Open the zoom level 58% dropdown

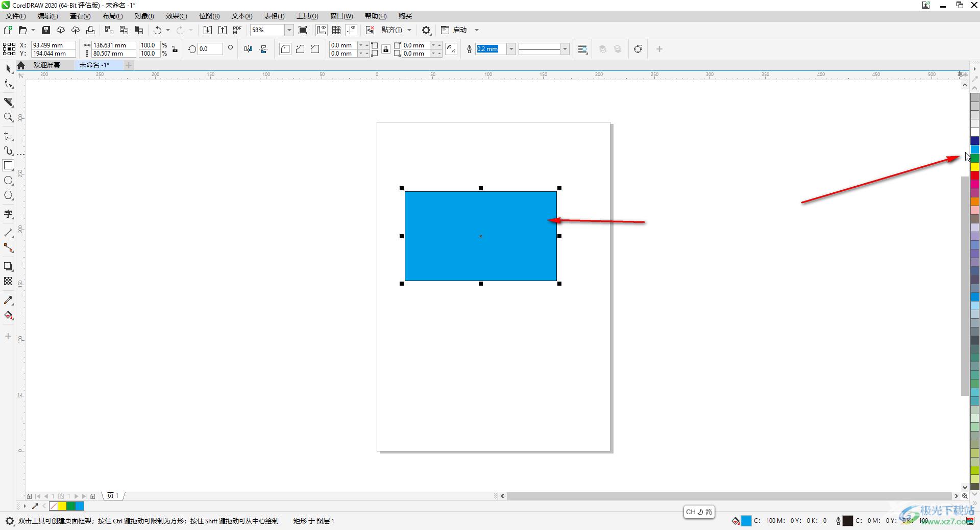289,30
